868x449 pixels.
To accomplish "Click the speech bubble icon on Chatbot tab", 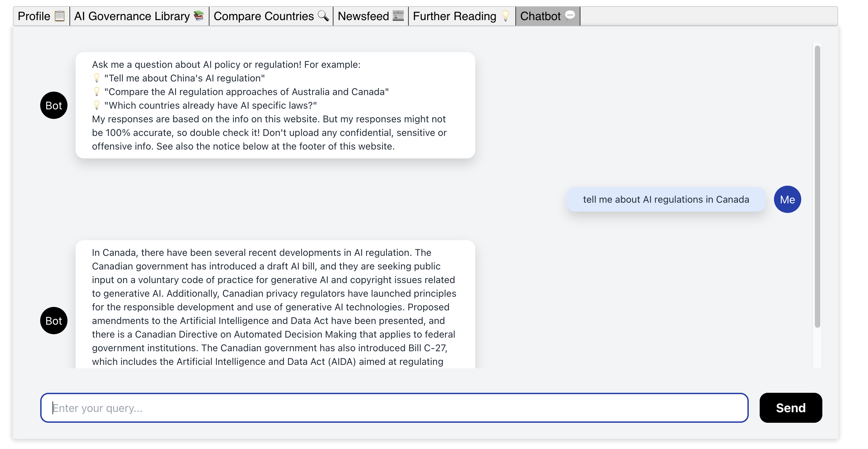I will click(x=570, y=16).
